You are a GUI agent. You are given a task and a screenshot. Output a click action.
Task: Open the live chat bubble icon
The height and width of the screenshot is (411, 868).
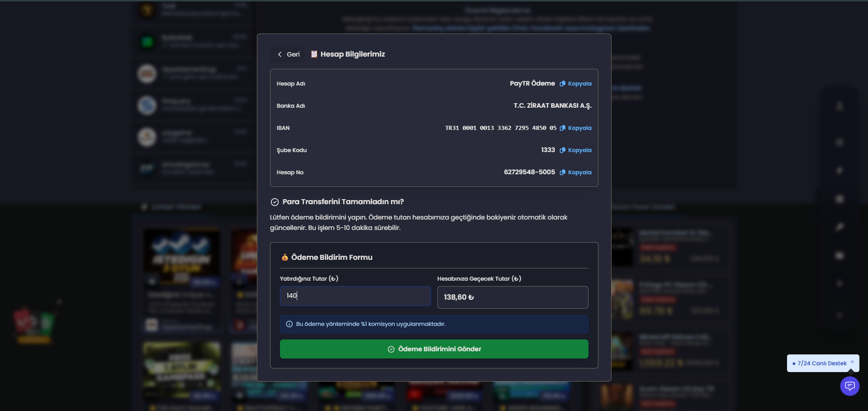[x=849, y=386]
